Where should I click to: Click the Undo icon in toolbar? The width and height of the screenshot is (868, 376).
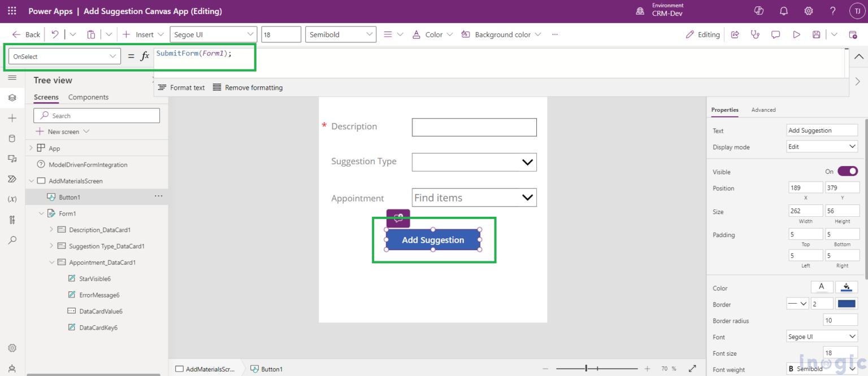click(x=55, y=34)
